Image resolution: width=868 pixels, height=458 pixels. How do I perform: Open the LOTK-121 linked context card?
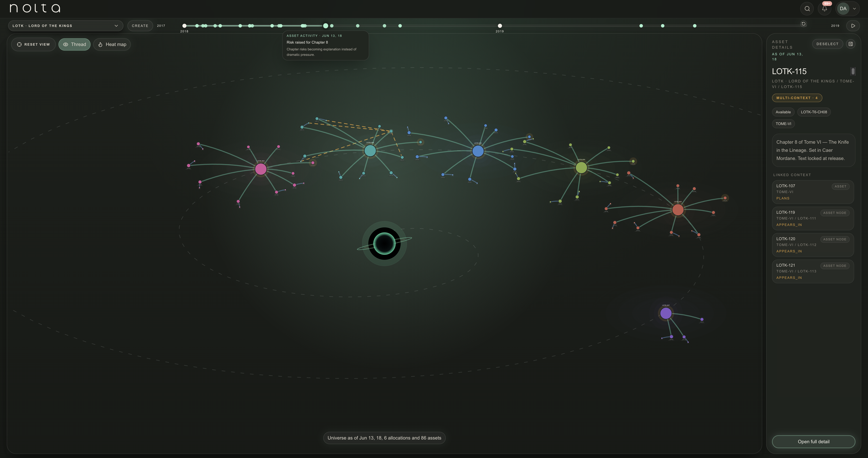pyautogui.click(x=813, y=271)
